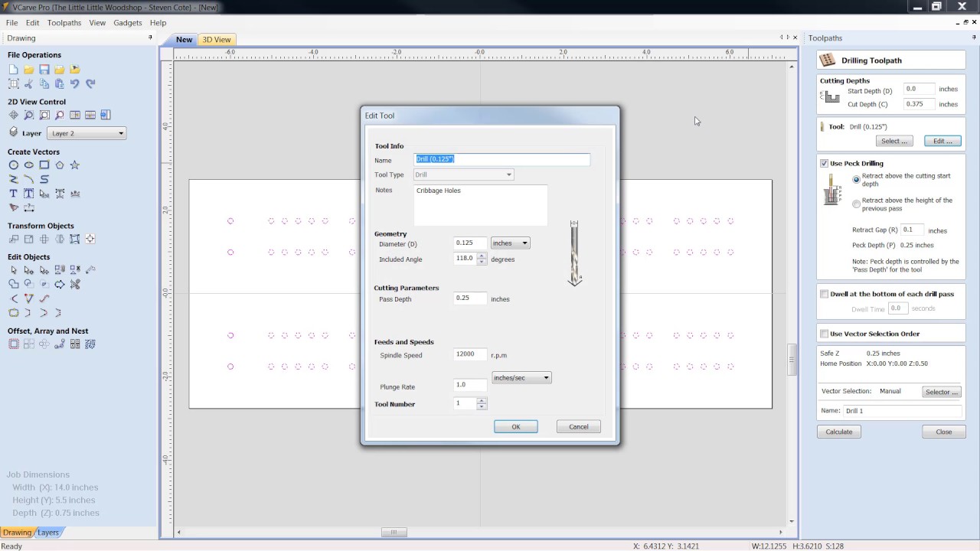The width and height of the screenshot is (980, 551).
Task: Open the Toolpaths menu
Action: 64,23
